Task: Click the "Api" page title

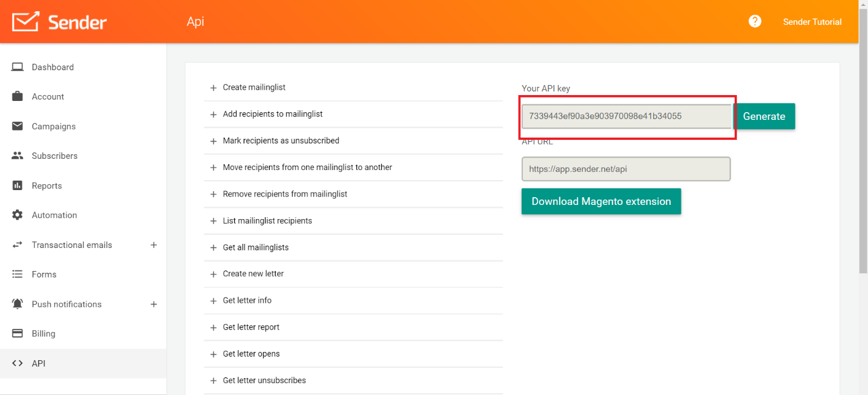Action: (x=195, y=22)
